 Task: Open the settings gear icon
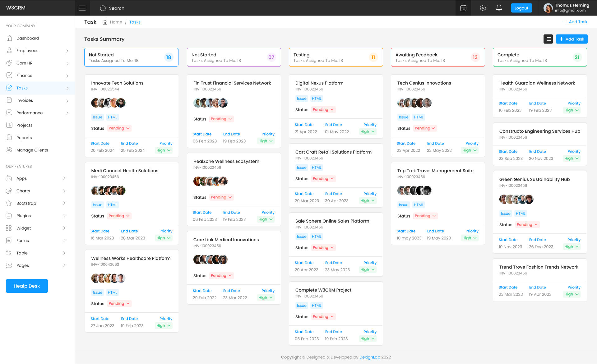(x=483, y=8)
